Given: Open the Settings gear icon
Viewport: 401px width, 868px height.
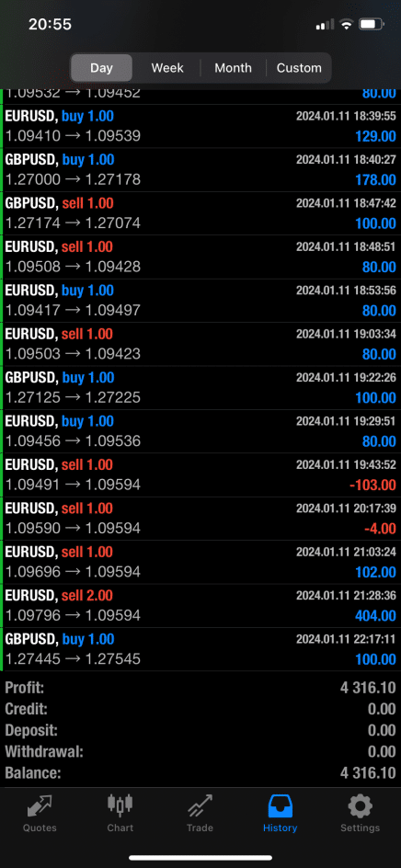Looking at the screenshot, I should (x=360, y=807).
